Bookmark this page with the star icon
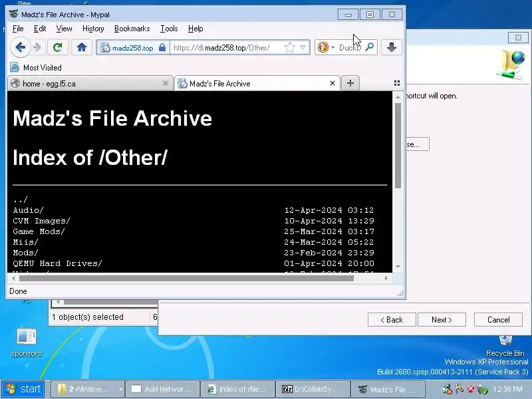Viewport: 532px width, 399px height. pos(290,47)
